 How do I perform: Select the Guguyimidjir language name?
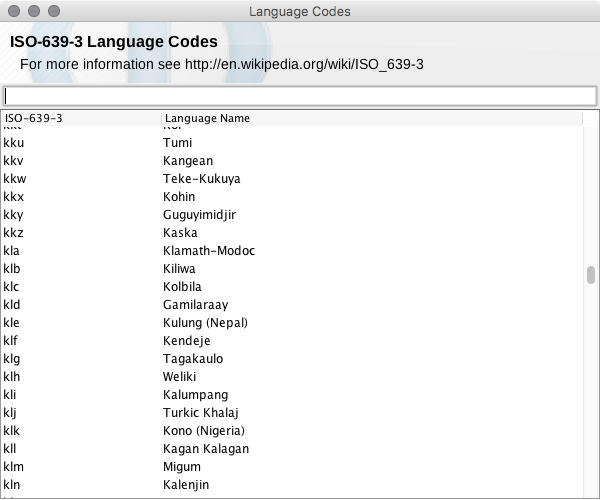[199, 215]
